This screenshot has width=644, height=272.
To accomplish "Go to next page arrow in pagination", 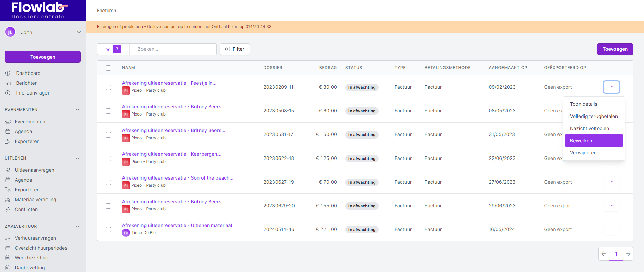I will 628,254.
